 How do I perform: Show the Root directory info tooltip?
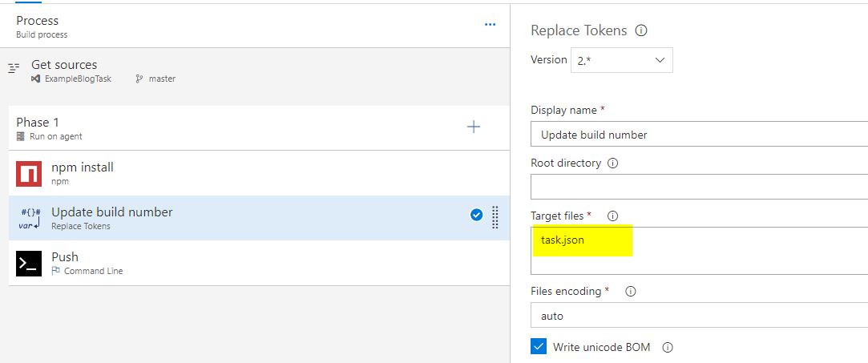point(613,163)
